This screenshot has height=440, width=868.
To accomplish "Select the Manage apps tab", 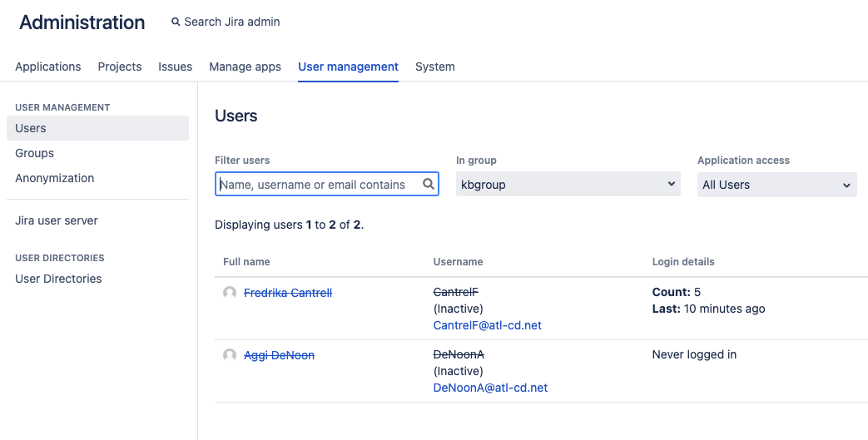I will (x=245, y=67).
